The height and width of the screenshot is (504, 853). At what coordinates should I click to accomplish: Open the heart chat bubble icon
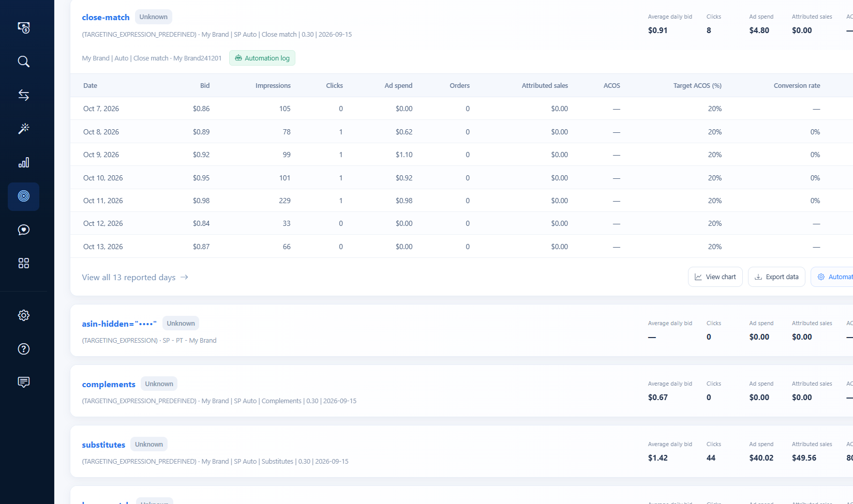point(24,230)
